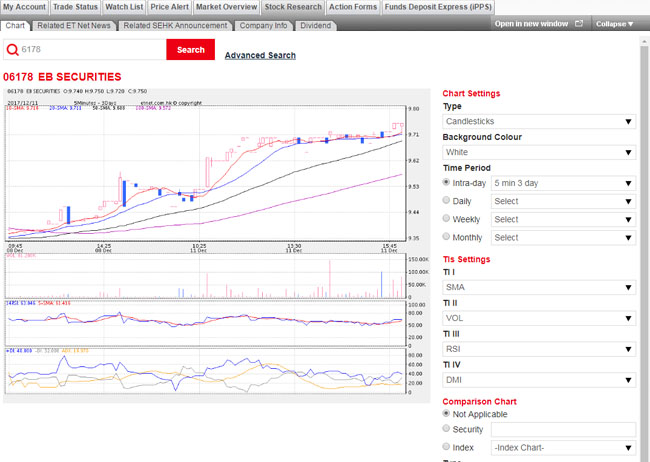Open the Advanced Search link
650x462 pixels.
click(x=260, y=55)
